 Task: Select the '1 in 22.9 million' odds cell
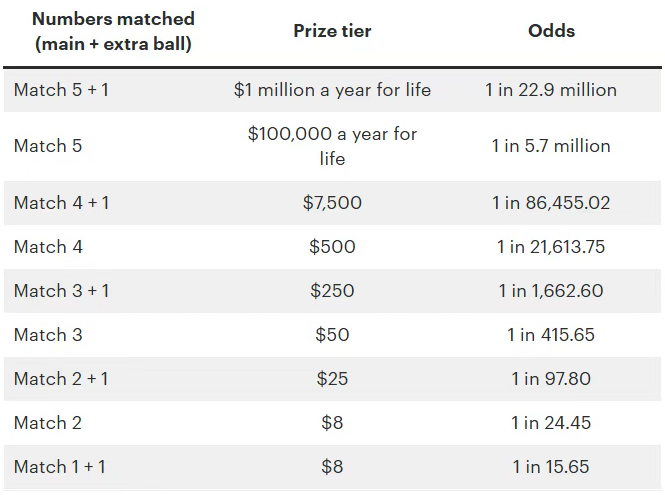pos(551,90)
